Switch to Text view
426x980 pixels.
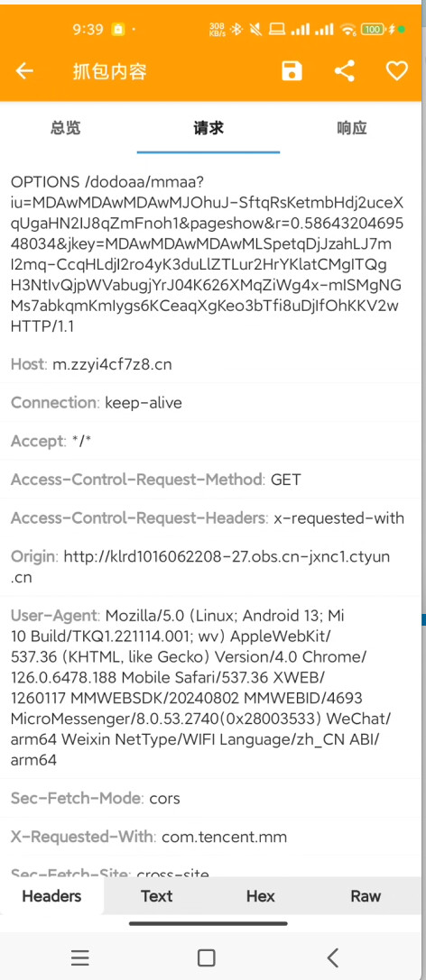(x=156, y=895)
